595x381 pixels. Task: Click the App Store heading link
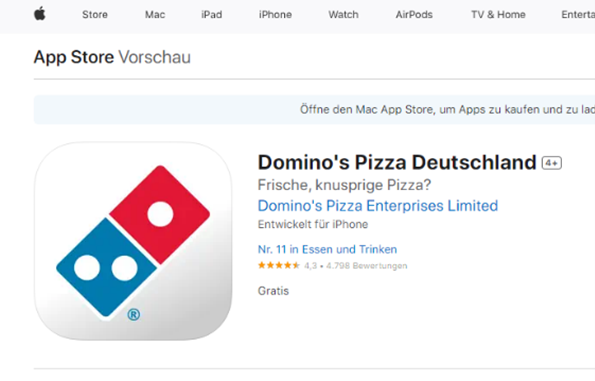click(x=74, y=57)
